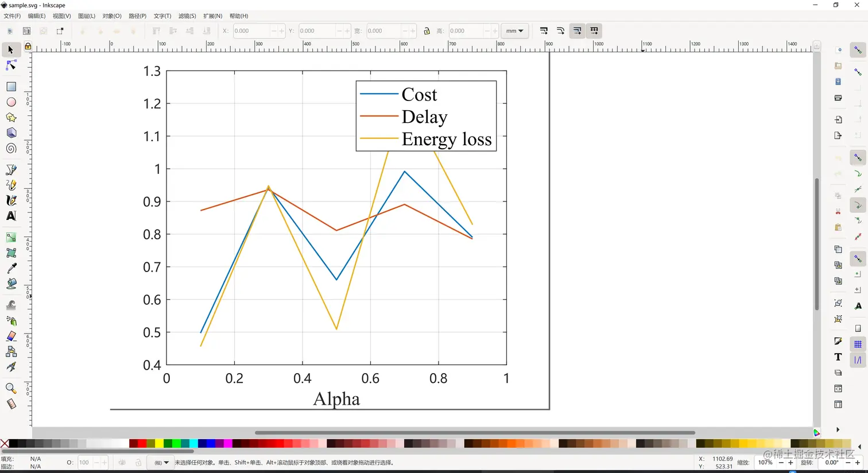Click the Y position input field
Image resolution: width=868 pixels, height=473 pixels.
coord(316,31)
